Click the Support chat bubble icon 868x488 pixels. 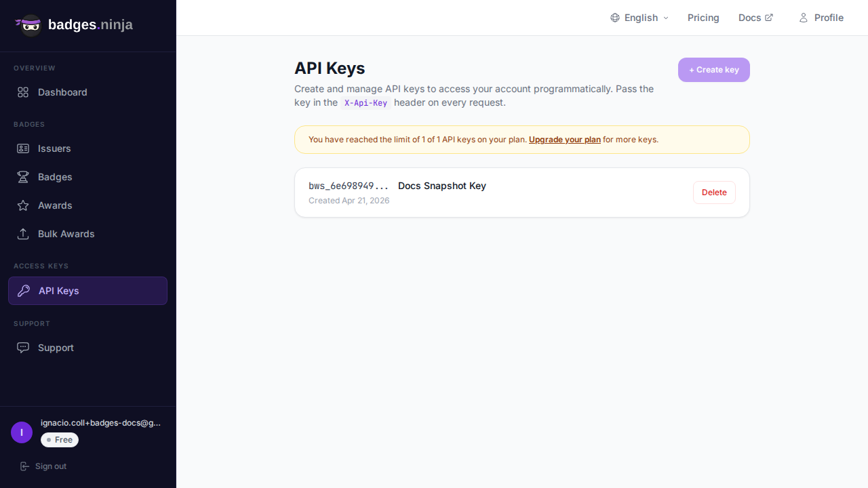tap(23, 348)
